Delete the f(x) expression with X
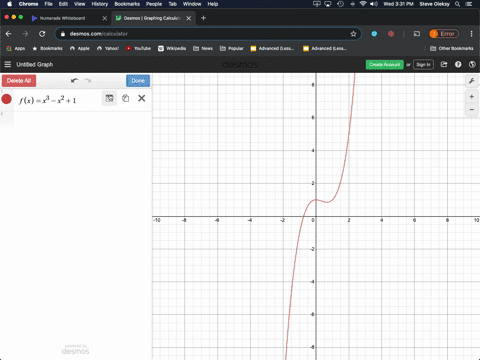Screen dimensions: 480x360 coord(142,98)
